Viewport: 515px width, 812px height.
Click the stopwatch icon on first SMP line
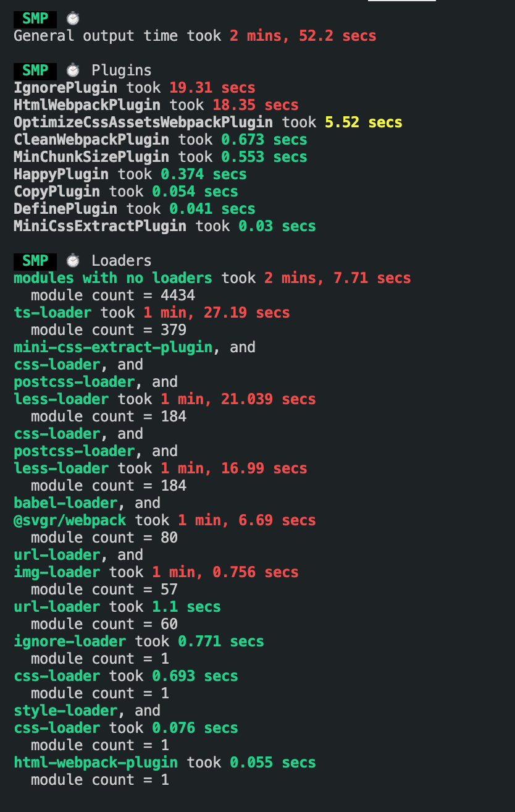73,19
